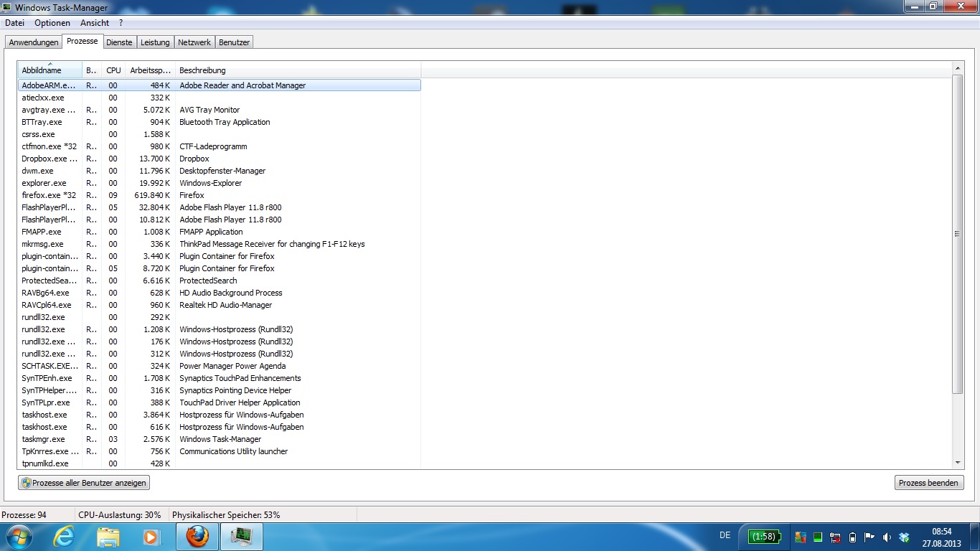
Task: Select the Prozesse tab
Action: (83, 41)
